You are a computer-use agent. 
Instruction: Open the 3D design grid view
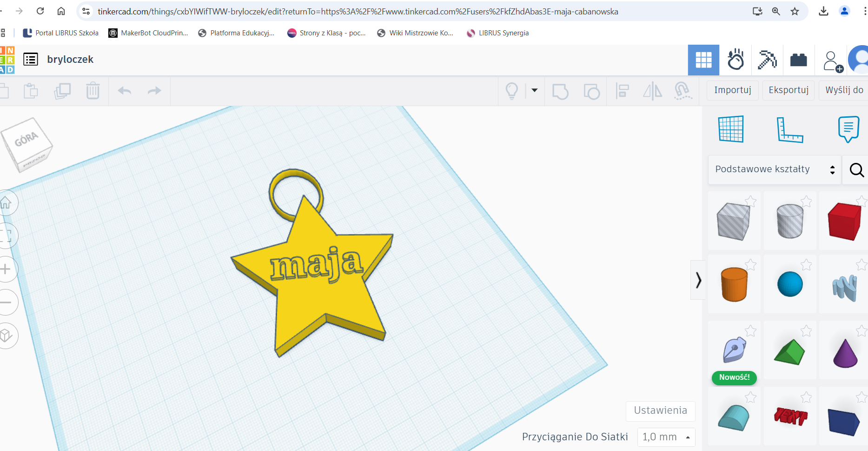coord(703,60)
